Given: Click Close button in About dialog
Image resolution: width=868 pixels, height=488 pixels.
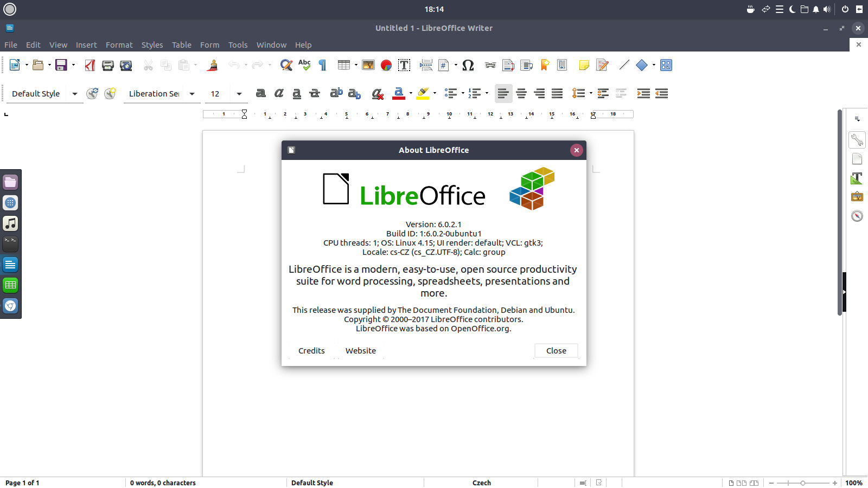Looking at the screenshot, I should point(556,351).
